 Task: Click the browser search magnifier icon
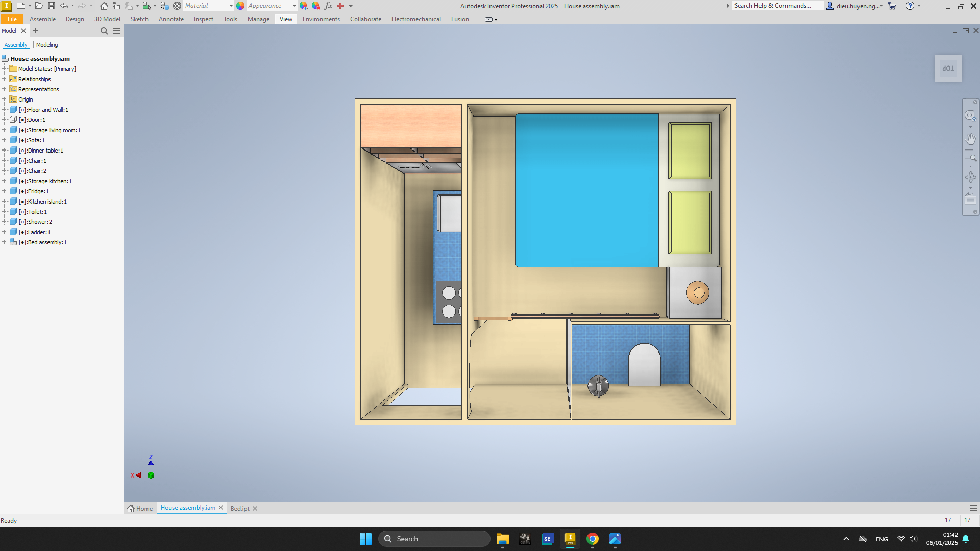(x=104, y=31)
